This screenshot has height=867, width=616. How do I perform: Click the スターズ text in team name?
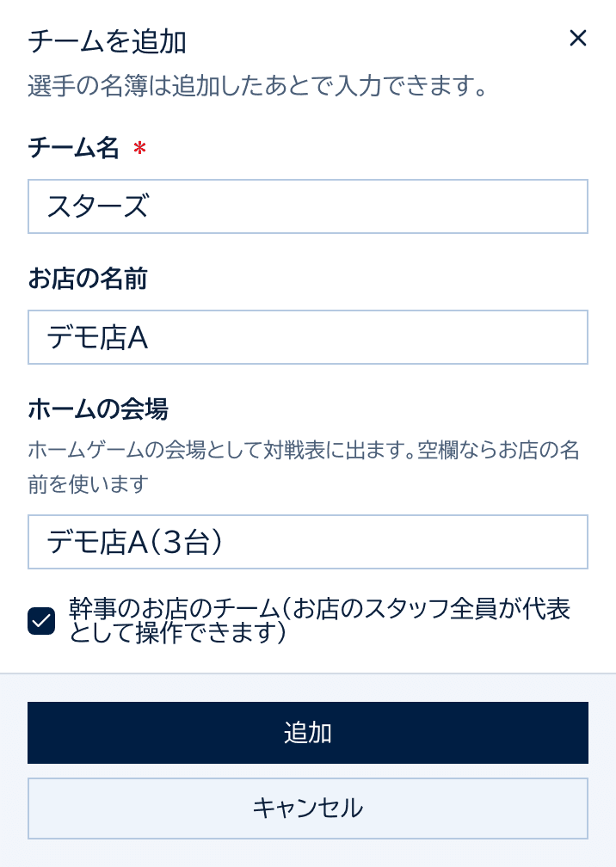98,206
